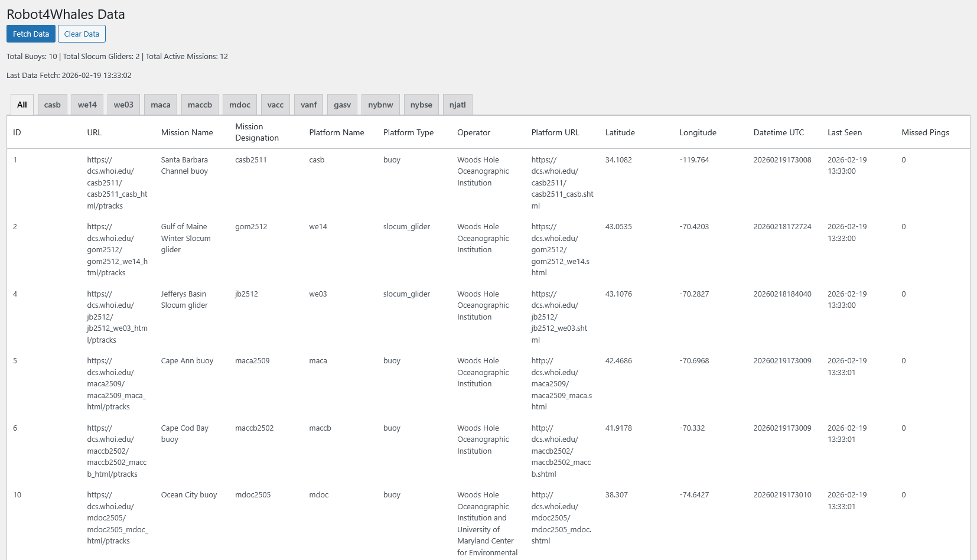Screen dimensions: 977x560
Task: Open the Santa Barbara Channel buoy ptracks URL
Action: [118, 183]
